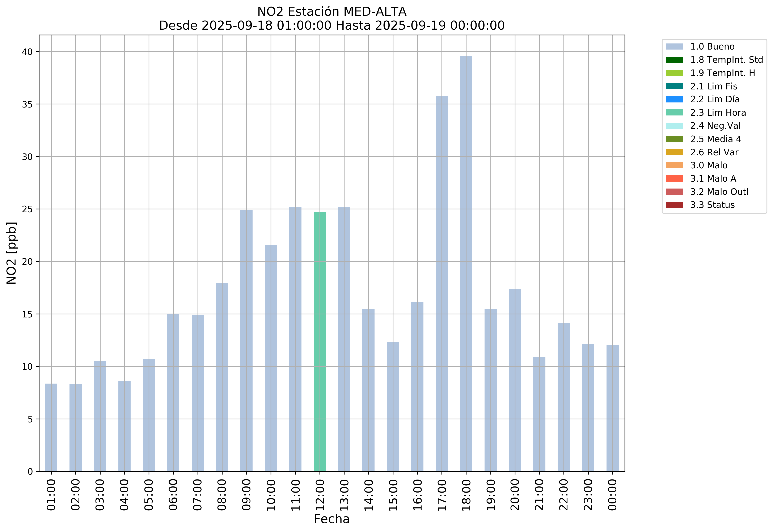
Task: Click the 2.5 Media 4 legend text
Action: pyautogui.click(x=716, y=139)
